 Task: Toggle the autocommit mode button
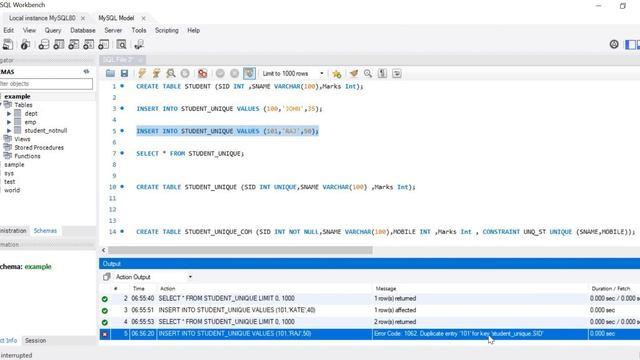coord(249,73)
